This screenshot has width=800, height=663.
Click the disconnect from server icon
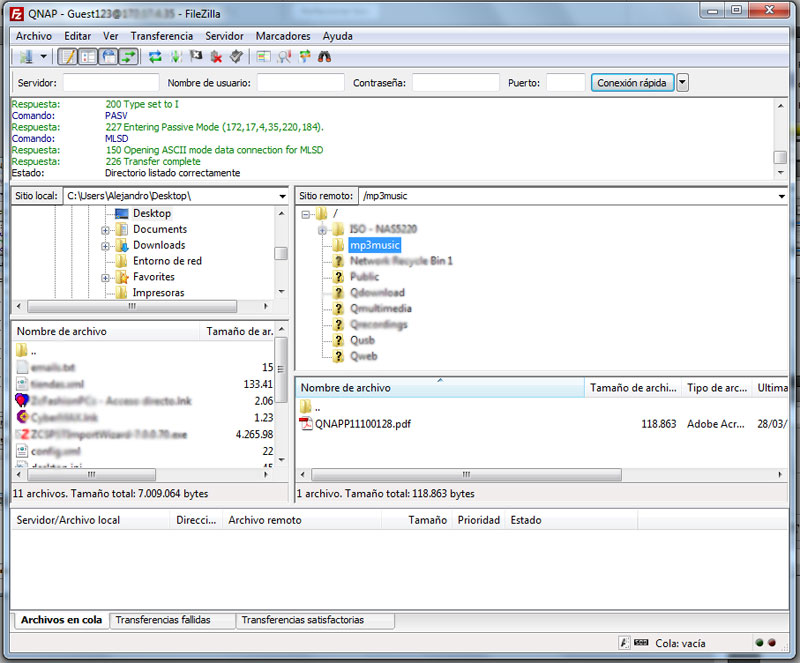click(x=216, y=57)
